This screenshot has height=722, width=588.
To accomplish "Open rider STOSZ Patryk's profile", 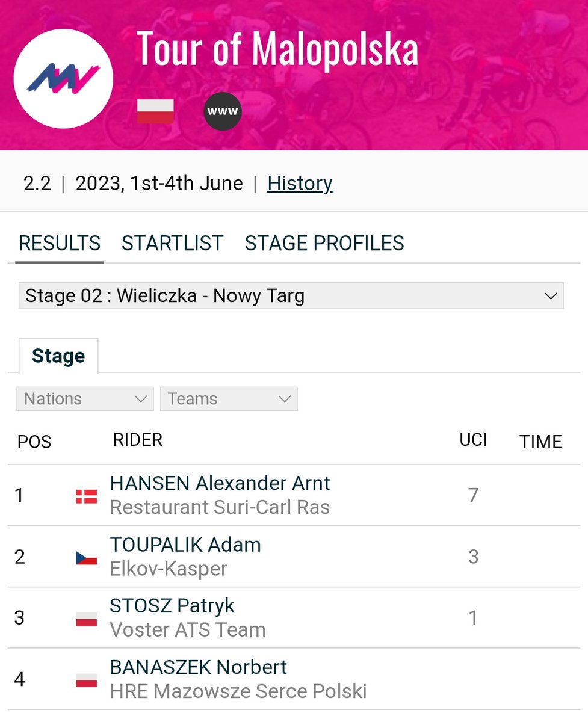I will [x=172, y=606].
